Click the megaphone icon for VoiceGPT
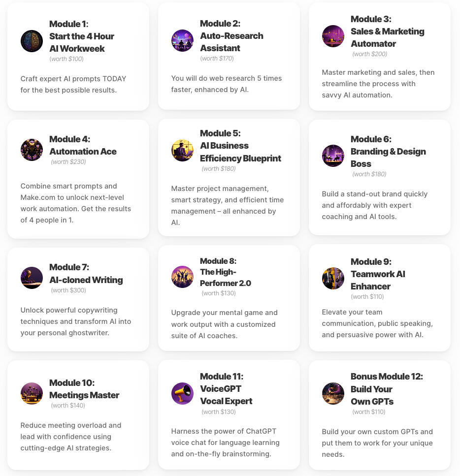The image size is (460, 476). click(x=182, y=393)
